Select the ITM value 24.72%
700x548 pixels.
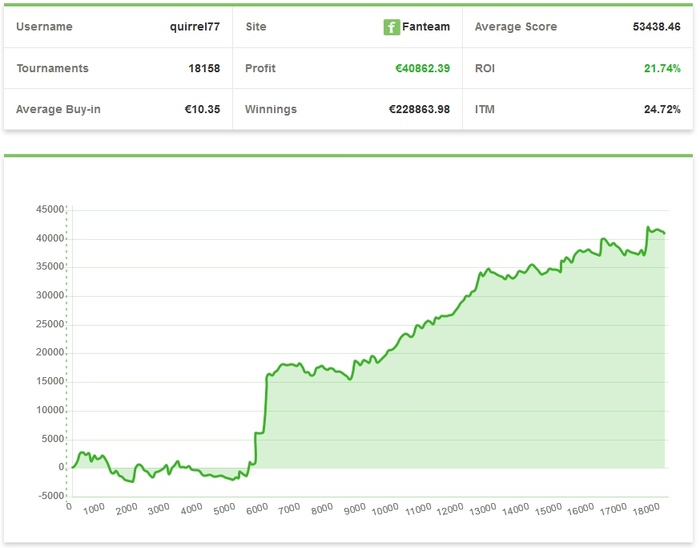(662, 109)
